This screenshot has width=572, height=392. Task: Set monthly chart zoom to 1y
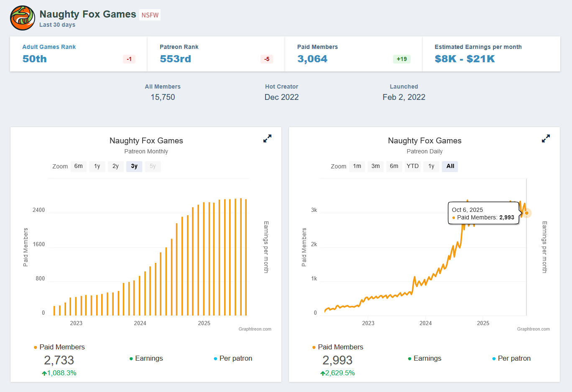(x=97, y=166)
